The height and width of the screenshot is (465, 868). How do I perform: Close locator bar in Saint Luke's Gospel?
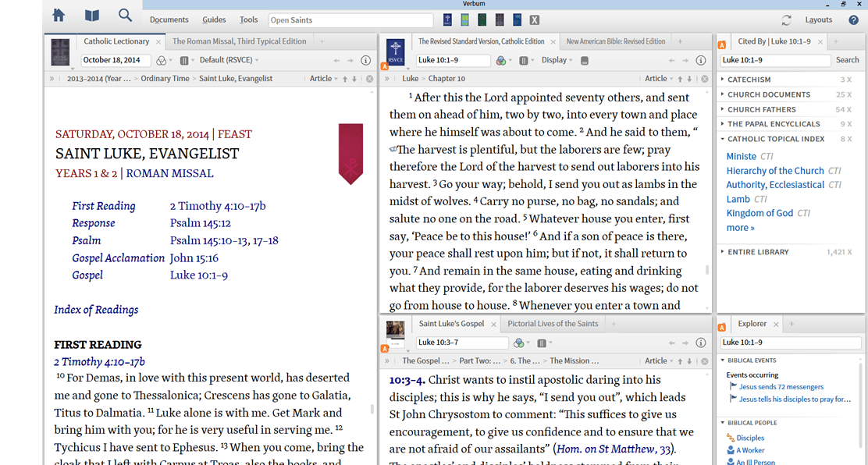[x=704, y=361]
